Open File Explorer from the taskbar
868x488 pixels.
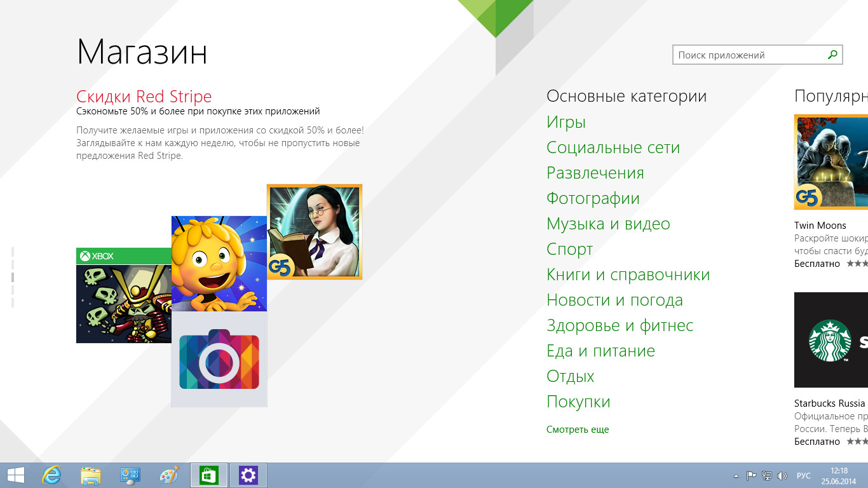pos(91,475)
